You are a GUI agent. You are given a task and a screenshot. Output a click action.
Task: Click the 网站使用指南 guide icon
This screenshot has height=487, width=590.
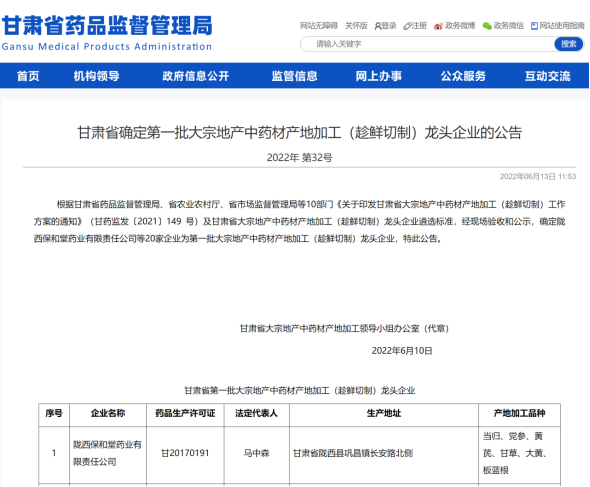point(534,26)
